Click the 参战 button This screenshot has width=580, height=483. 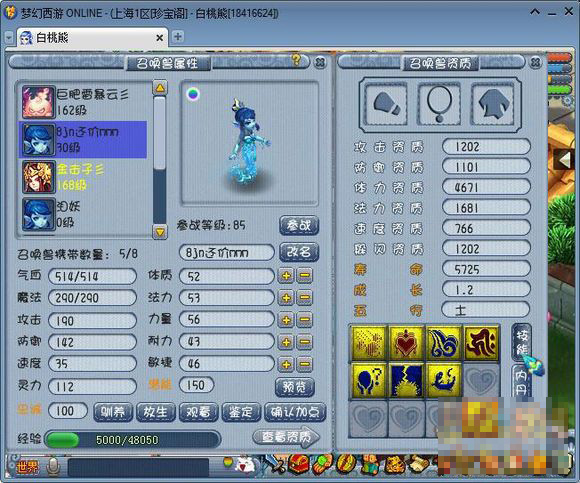pos(299,225)
